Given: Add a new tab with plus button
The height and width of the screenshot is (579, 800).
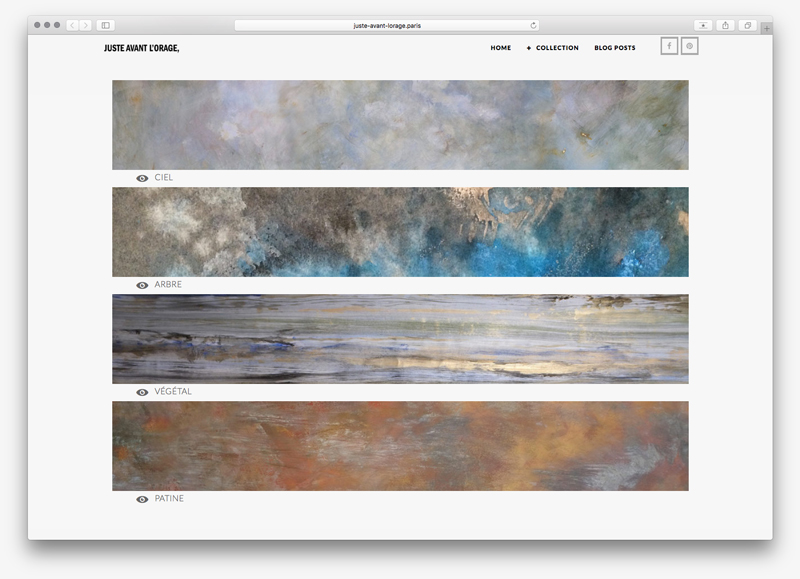Looking at the screenshot, I should (x=766, y=29).
